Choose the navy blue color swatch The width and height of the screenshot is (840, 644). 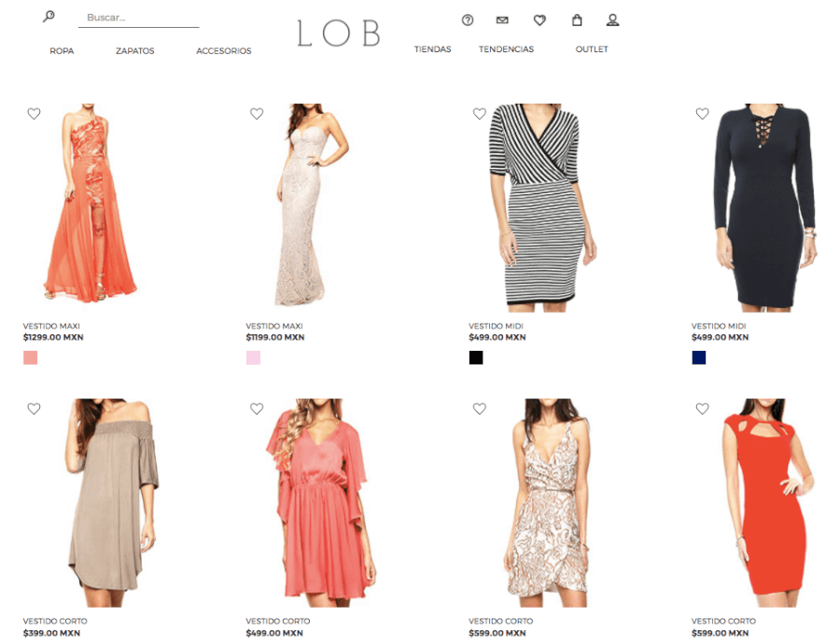(699, 357)
